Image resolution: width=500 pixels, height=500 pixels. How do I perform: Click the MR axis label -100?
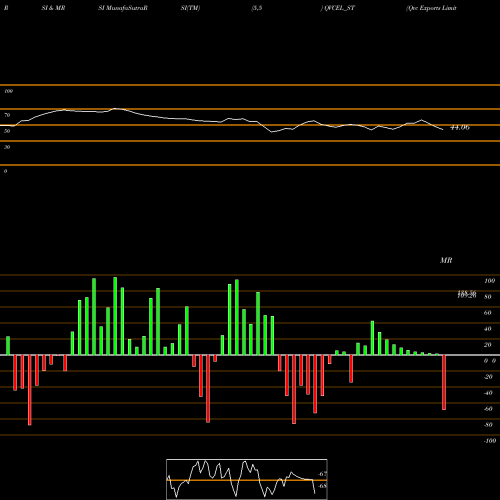490,441
